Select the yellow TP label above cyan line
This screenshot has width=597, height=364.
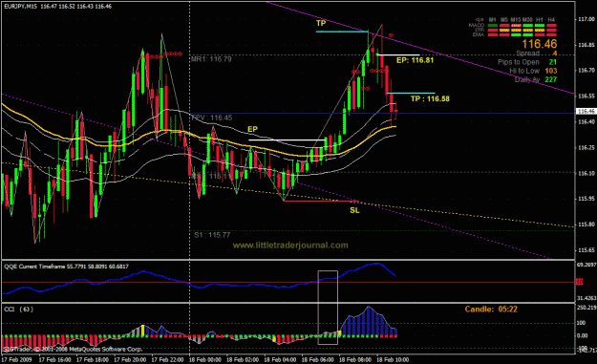tap(321, 23)
